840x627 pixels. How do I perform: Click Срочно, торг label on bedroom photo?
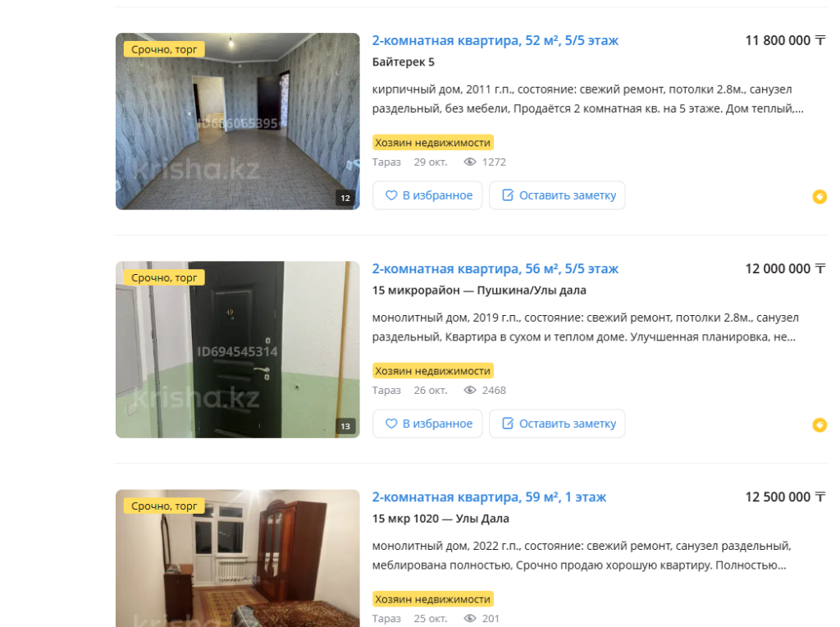164,506
